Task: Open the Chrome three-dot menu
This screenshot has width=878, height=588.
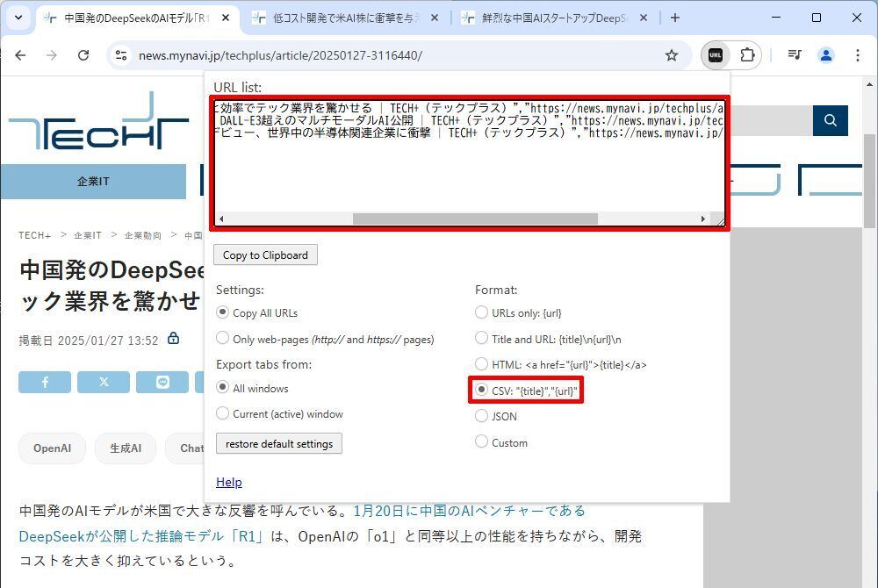Action: (857, 55)
